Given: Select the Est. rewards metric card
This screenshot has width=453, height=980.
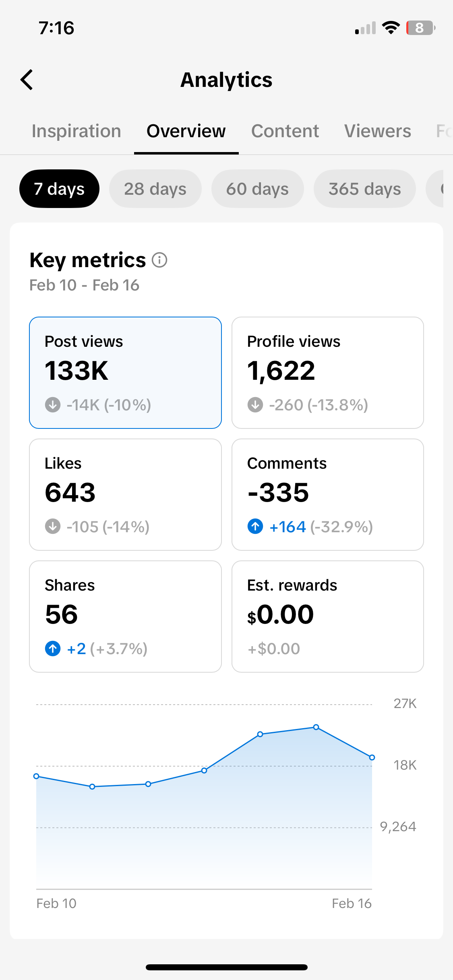Looking at the screenshot, I should [328, 616].
